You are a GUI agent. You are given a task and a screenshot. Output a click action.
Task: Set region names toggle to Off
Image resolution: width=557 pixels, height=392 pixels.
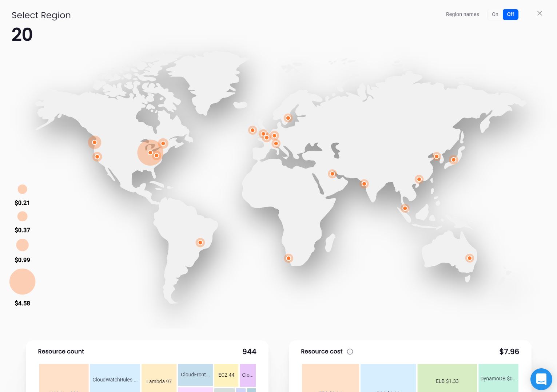510,14
